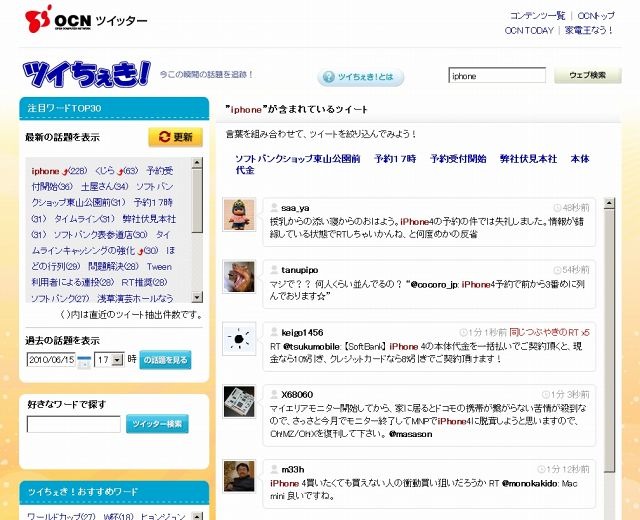
Task: Open the m33h username link
Action: click(x=293, y=470)
